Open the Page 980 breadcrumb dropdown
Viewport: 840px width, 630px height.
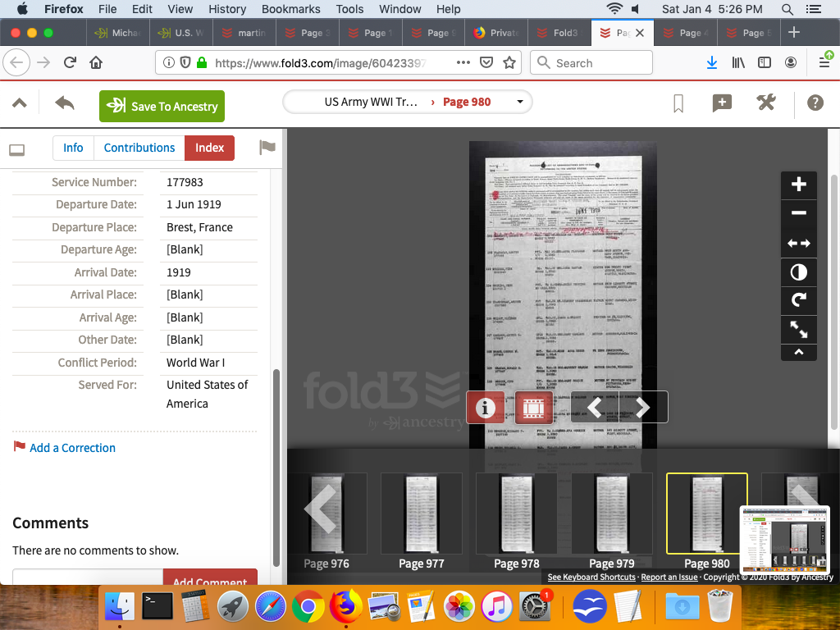click(519, 103)
